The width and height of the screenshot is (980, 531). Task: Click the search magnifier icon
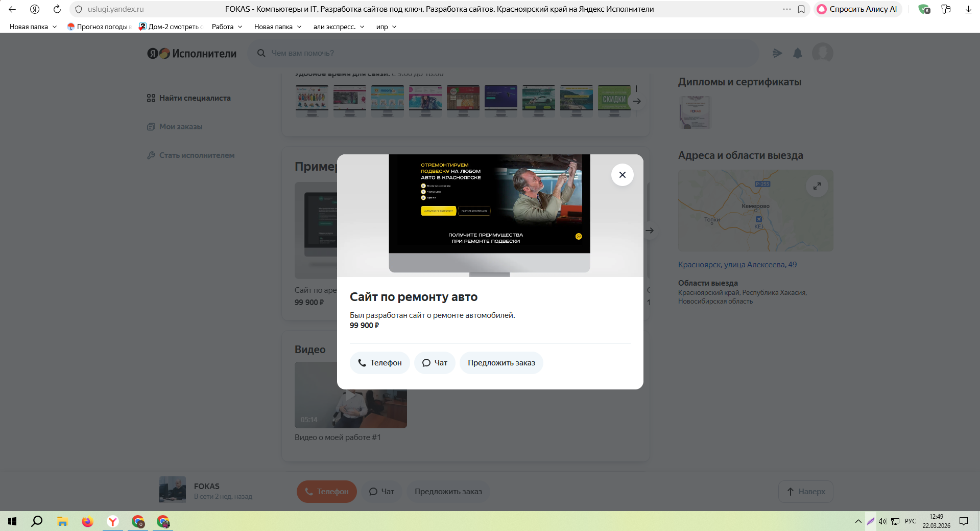pos(261,53)
